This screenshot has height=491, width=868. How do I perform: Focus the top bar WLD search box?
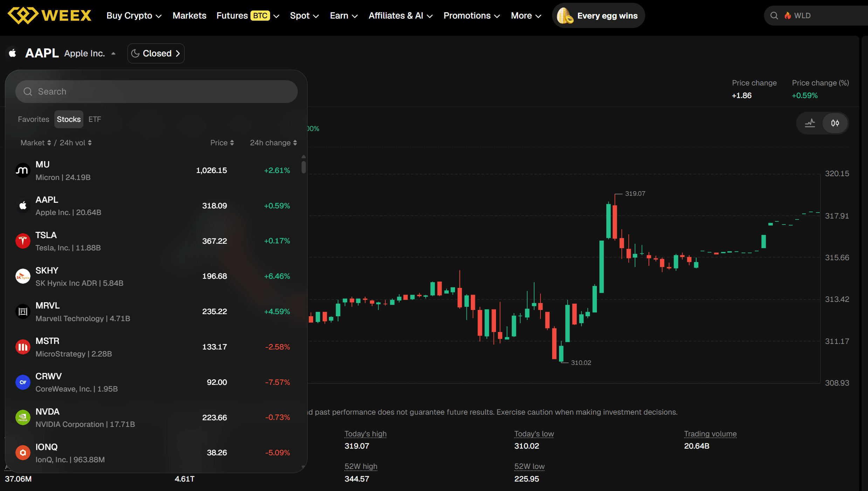pyautogui.click(x=816, y=16)
